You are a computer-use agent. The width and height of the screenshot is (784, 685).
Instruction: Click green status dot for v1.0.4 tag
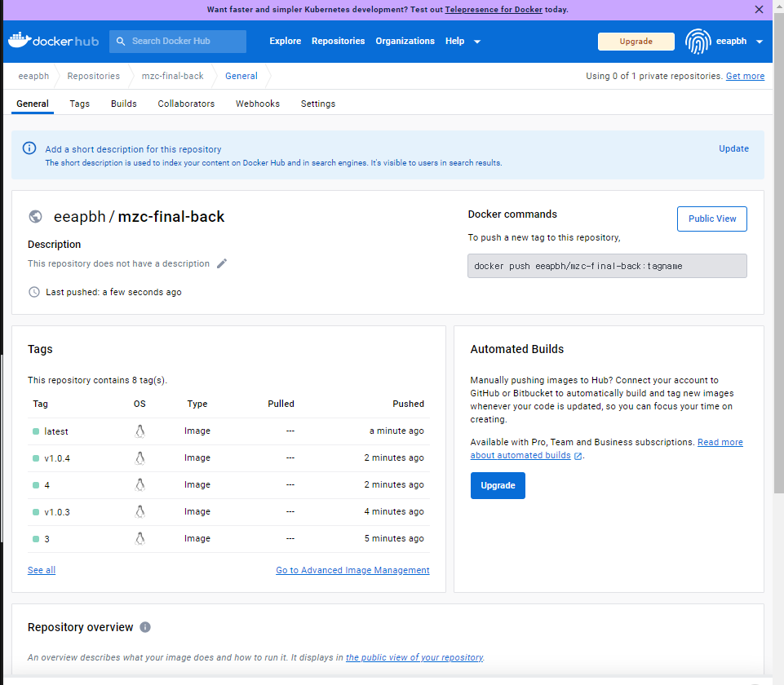point(36,458)
